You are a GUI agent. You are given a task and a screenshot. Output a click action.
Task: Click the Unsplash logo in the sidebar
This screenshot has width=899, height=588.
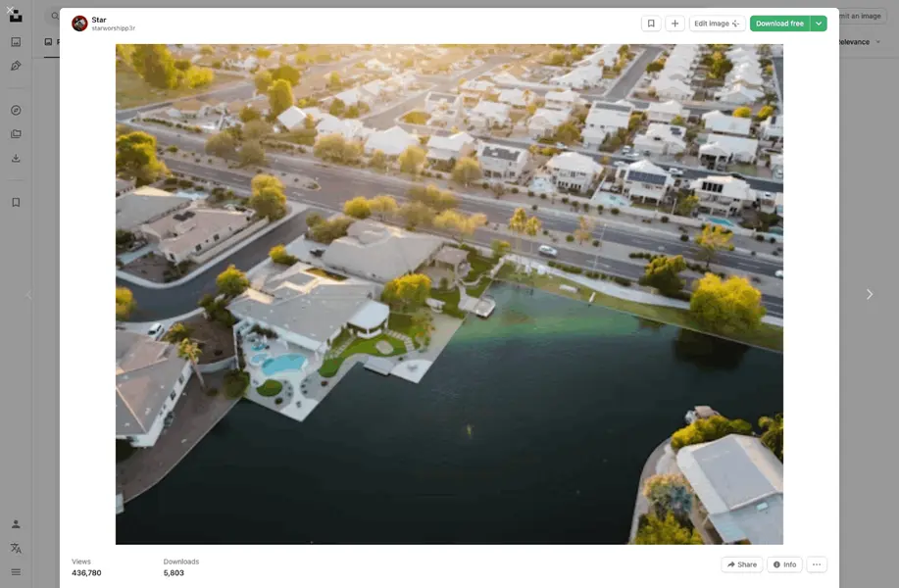(16, 16)
